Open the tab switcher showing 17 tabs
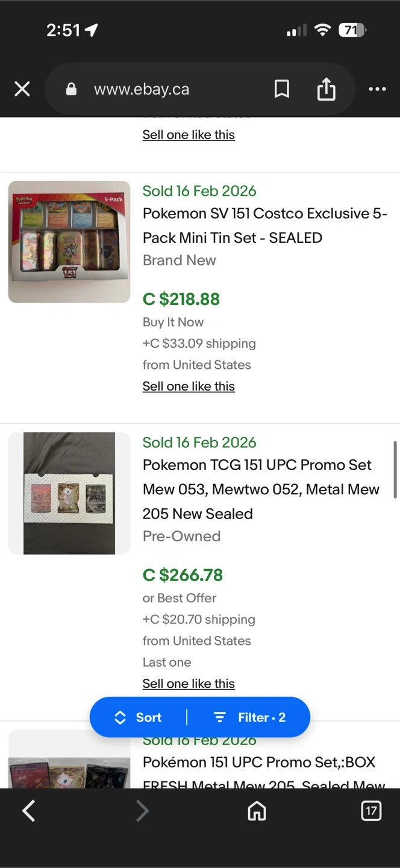 [x=371, y=811]
